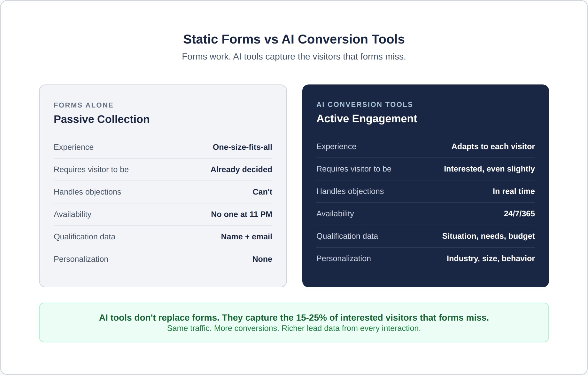Click the 'Adapts to each visitor' value

pos(493,147)
